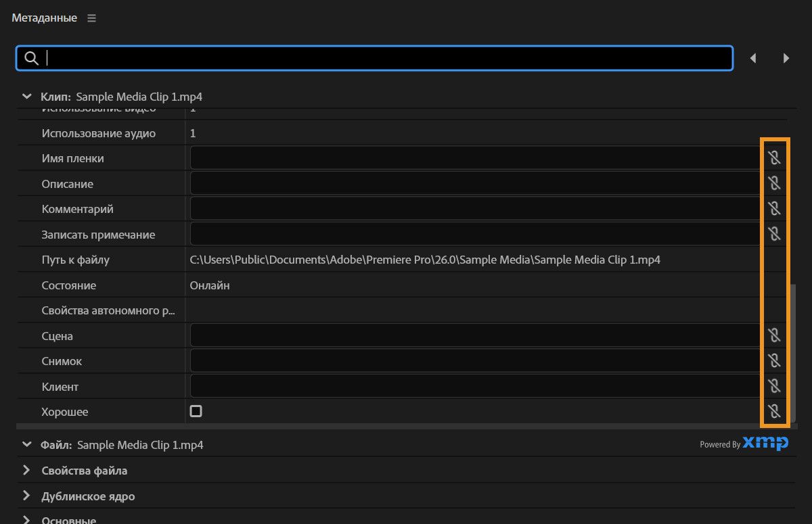The height and width of the screenshot is (524, 812).
Task: Toggle link icon for Записать примечание
Action: [775, 234]
